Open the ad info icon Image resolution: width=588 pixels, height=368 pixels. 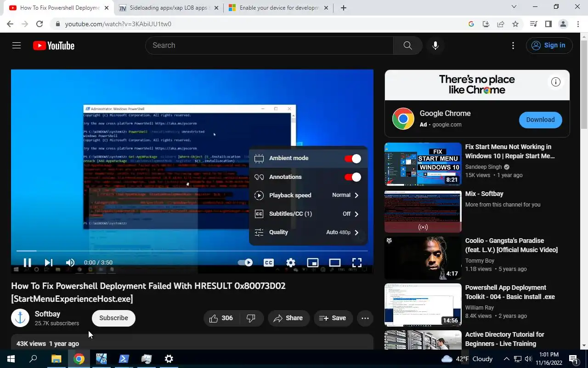(556, 82)
